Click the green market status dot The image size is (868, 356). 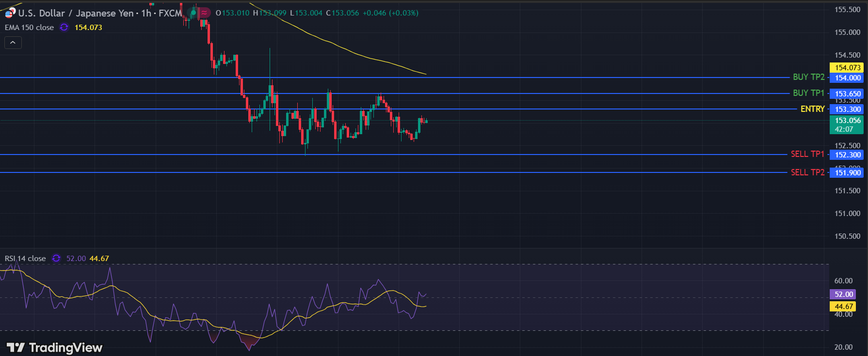[193, 13]
